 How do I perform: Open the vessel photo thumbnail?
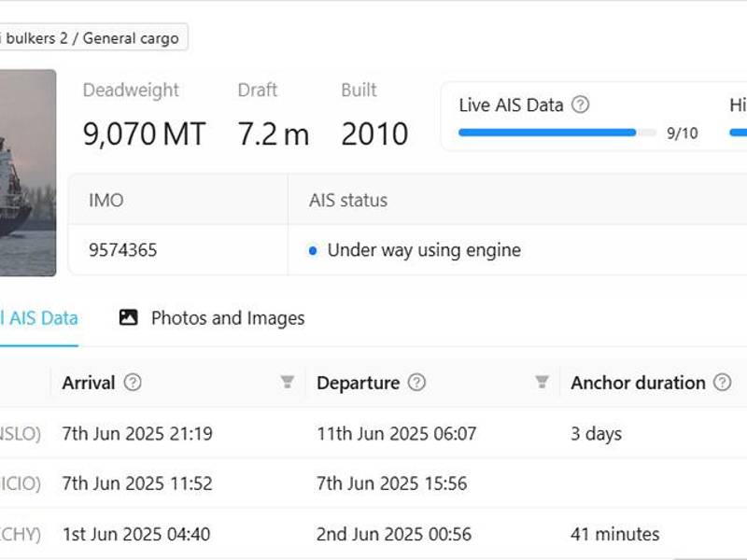pos(27,173)
